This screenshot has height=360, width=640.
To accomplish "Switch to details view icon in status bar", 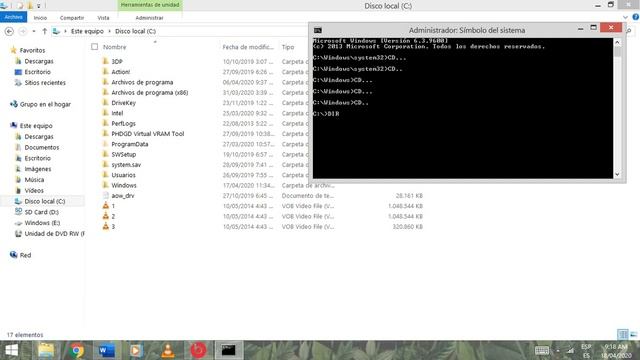I will tap(623, 335).
